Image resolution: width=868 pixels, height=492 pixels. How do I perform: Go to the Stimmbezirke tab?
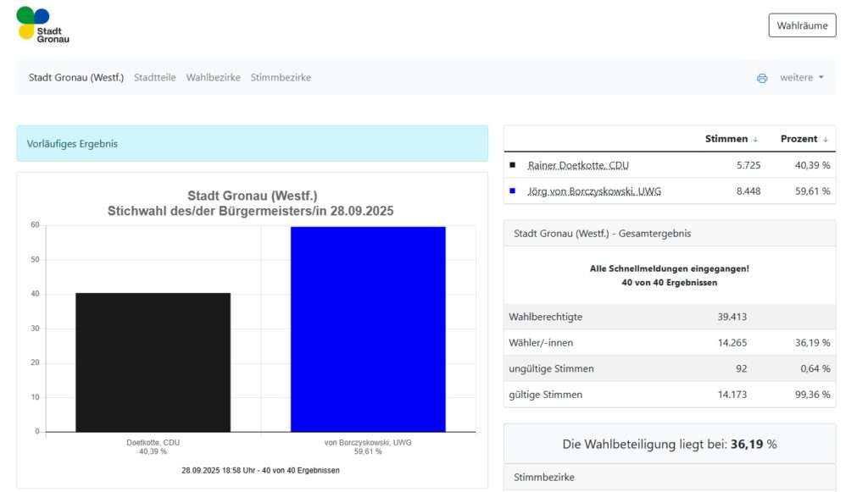(x=281, y=78)
